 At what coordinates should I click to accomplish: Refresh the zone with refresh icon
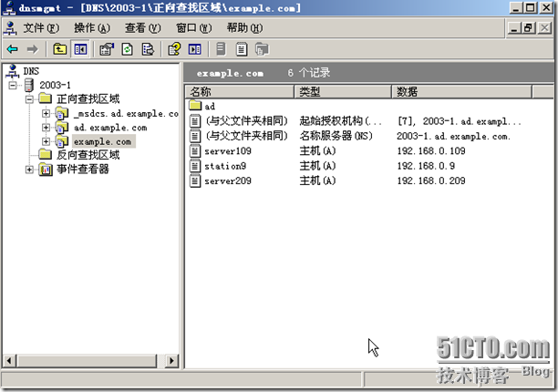127,49
